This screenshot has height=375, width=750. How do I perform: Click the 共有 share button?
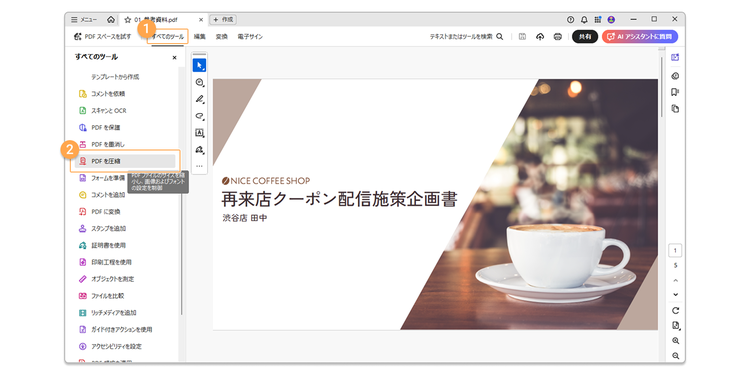coord(585,36)
